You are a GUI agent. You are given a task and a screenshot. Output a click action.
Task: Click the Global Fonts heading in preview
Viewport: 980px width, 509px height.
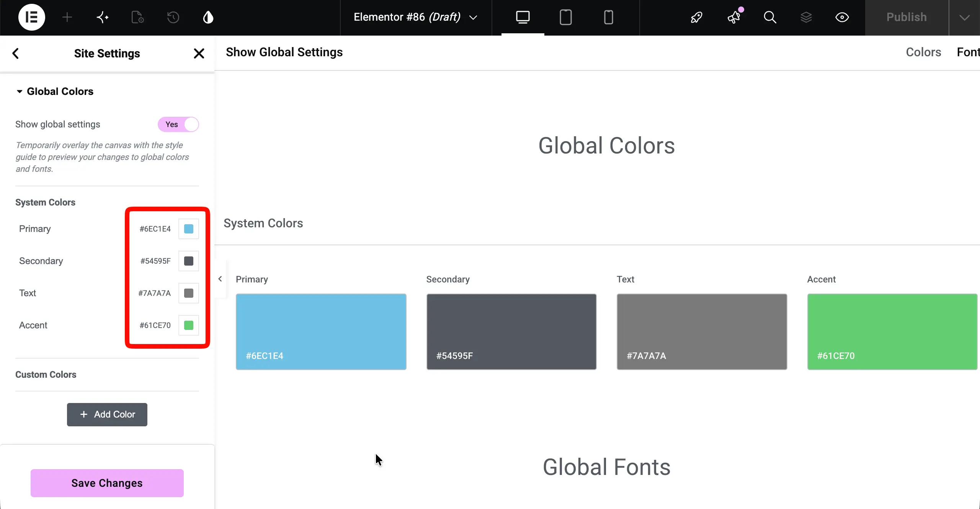point(606,467)
